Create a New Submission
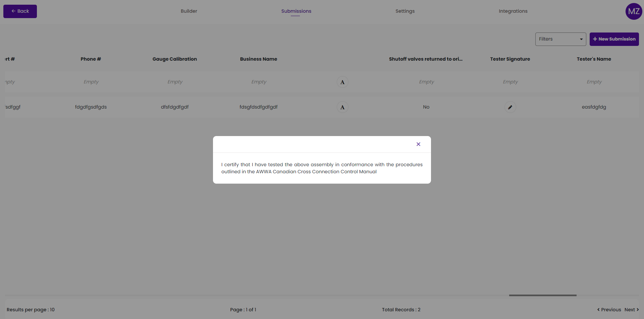This screenshot has width=644, height=319. click(614, 39)
